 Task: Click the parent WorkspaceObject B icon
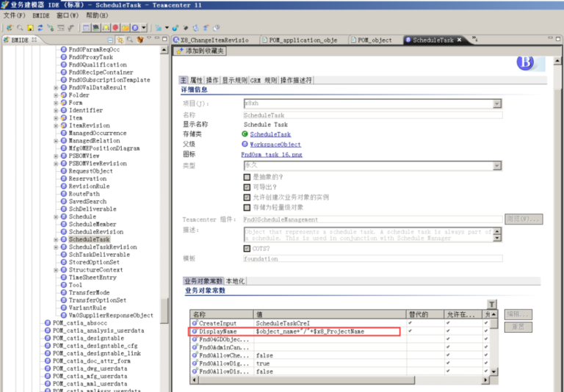(245, 144)
